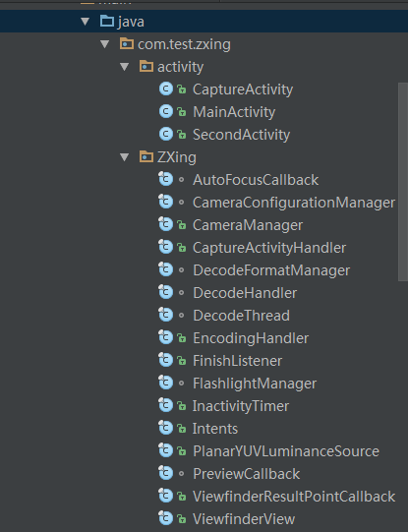Click the class icon beside FlashlightManager

pos(166,383)
